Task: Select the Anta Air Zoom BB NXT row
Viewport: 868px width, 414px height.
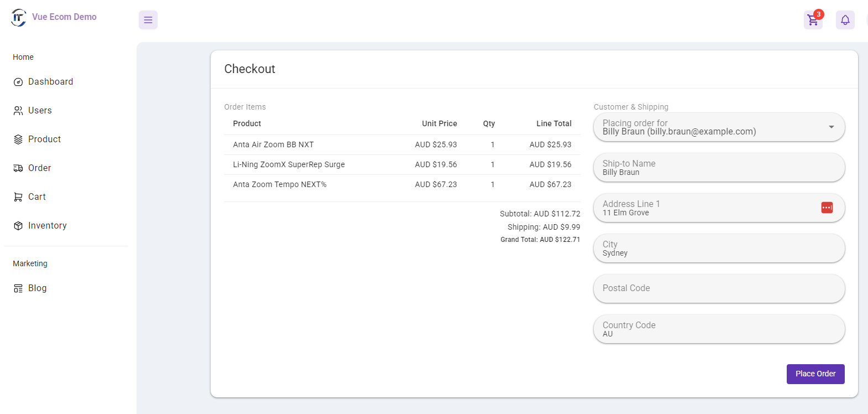Action: click(x=402, y=145)
